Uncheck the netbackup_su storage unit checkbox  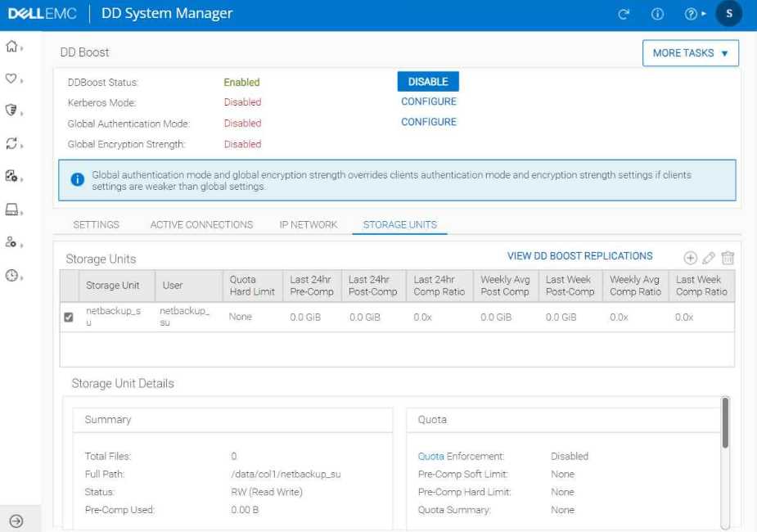click(x=69, y=318)
